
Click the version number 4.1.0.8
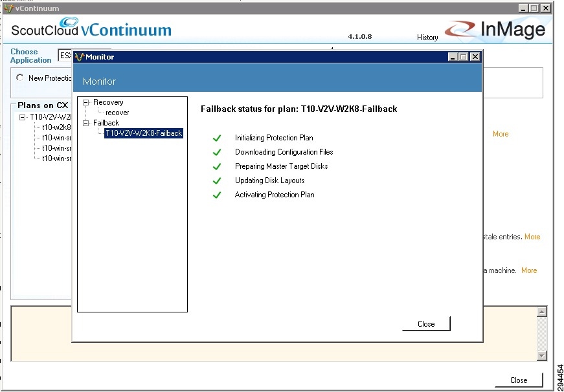click(359, 37)
